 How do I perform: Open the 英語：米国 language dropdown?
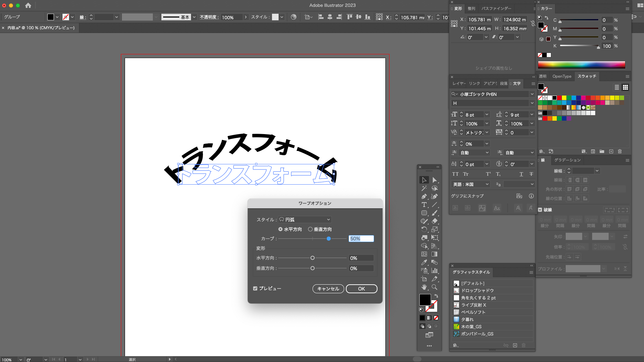pyautogui.click(x=470, y=184)
